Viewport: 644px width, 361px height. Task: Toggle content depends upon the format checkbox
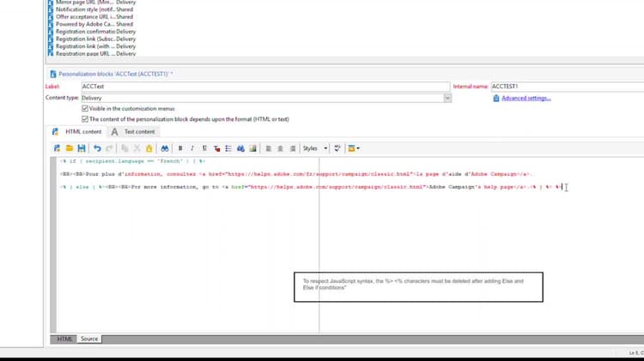click(x=85, y=119)
